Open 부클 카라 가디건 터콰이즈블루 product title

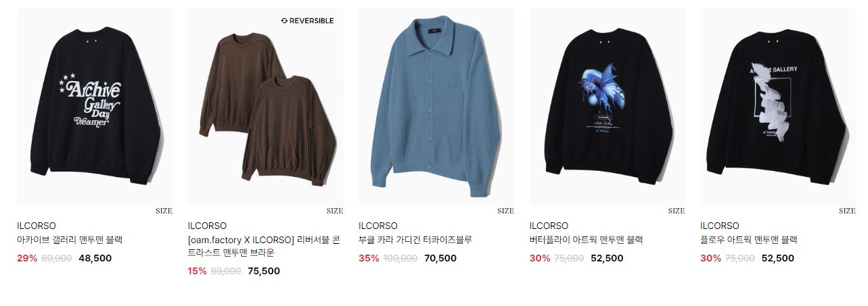click(x=415, y=240)
